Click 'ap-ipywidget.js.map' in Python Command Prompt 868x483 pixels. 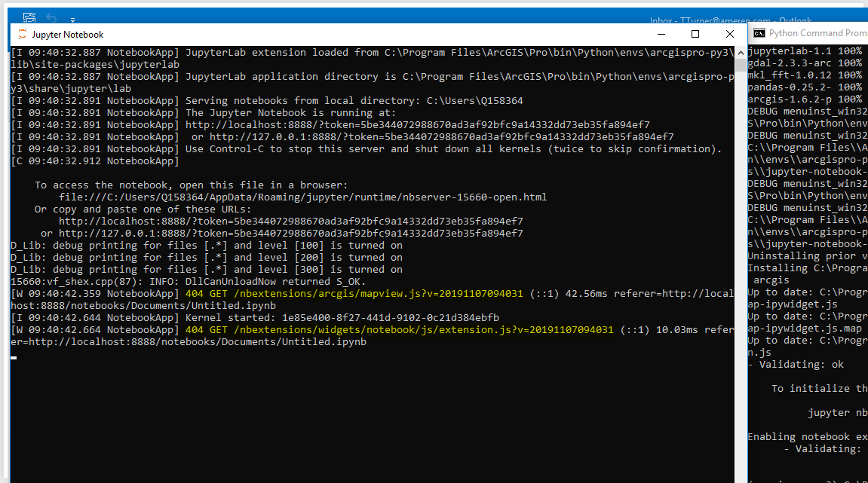pyautogui.click(x=805, y=329)
